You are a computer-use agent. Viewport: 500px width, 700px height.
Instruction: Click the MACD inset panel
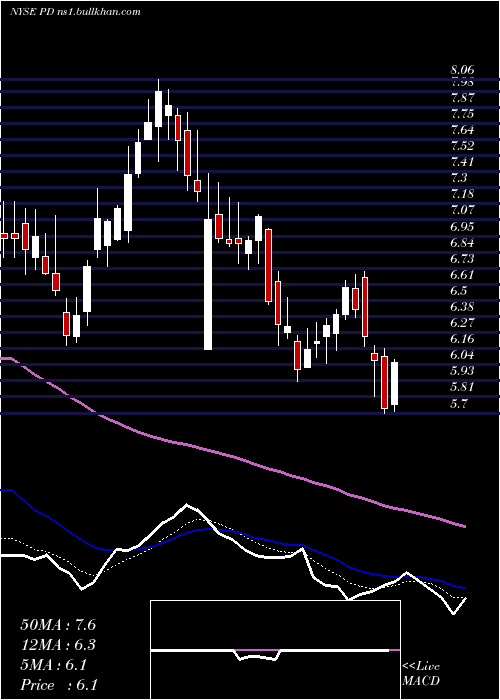[275, 650]
